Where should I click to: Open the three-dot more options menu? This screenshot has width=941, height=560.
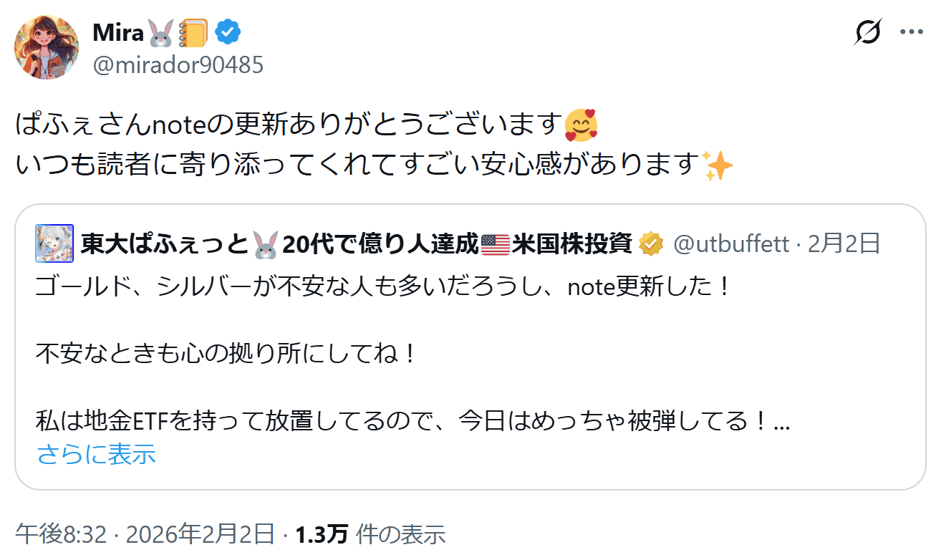click(x=911, y=32)
